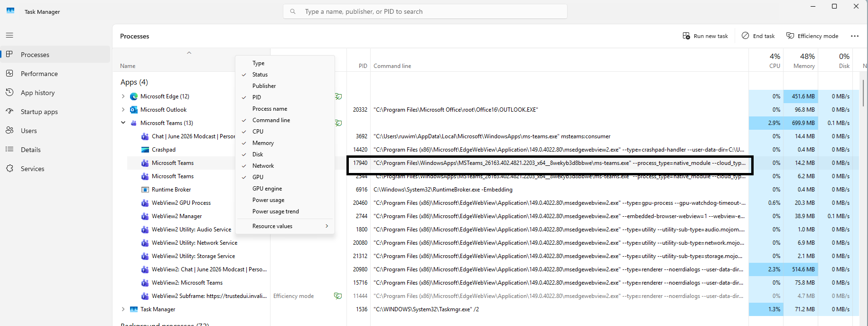Expand the Microsoft Edge (12) group
The width and height of the screenshot is (868, 326).
point(123,96)
